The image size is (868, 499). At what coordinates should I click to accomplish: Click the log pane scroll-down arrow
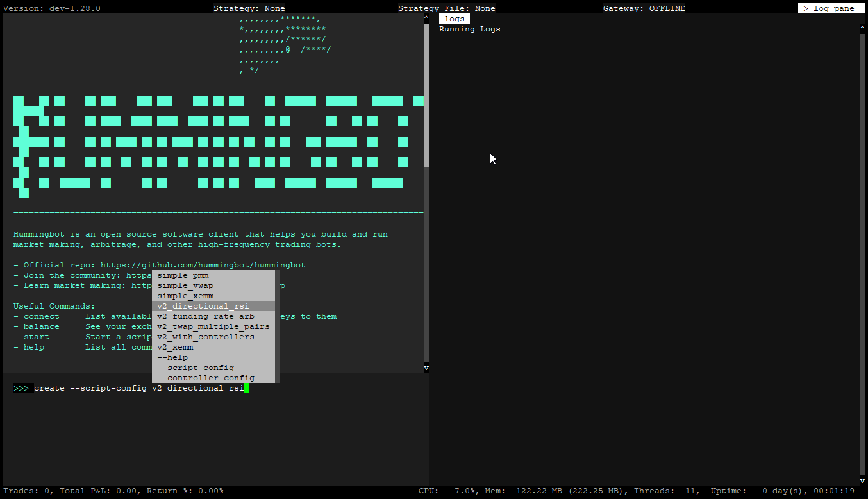click(862, 480)
